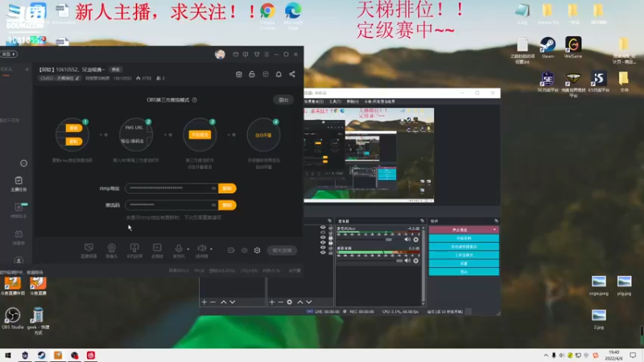This screenshot has width=644, height=362.
Task: Undock the OBS controls panel header icon
Action: coord(496,220)
